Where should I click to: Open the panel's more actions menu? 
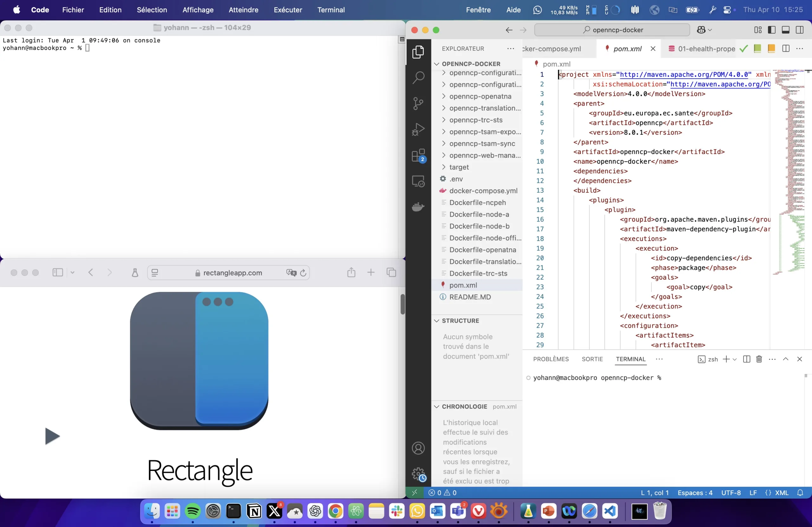point(772,359)
